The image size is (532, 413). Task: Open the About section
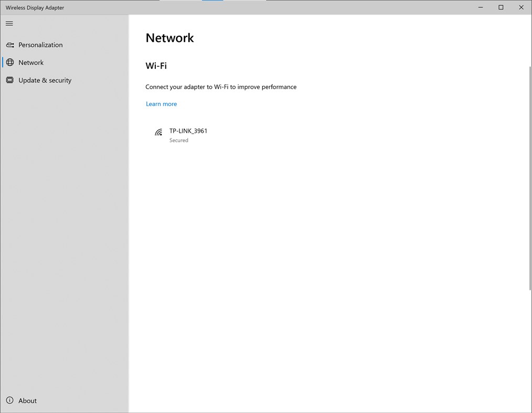27,400
